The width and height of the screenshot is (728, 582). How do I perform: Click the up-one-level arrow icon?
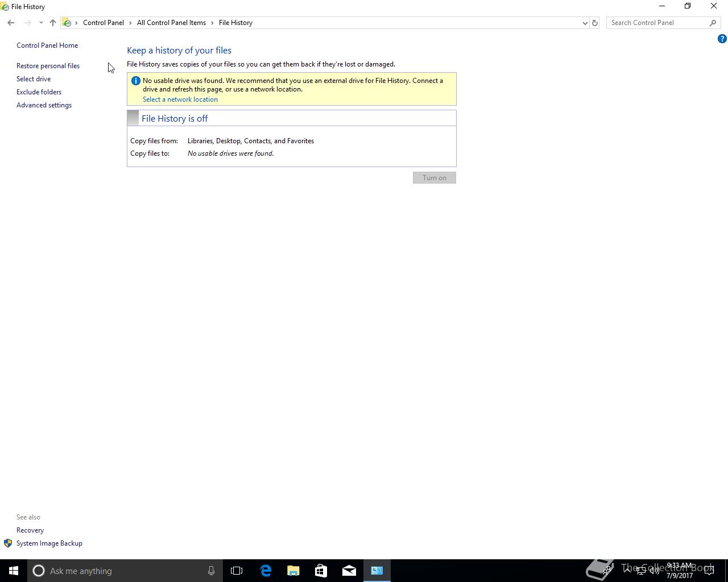[x=53, y=23]
